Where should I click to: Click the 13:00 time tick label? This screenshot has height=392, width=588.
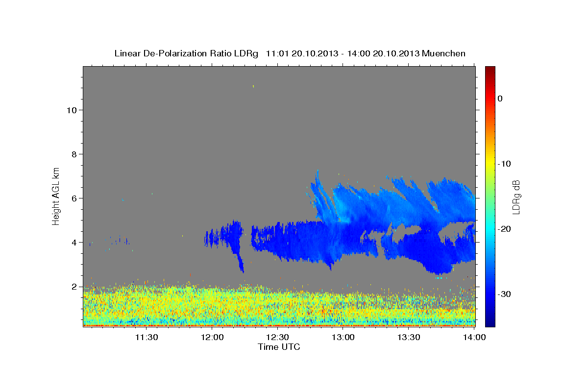pyautogui.click(x=343, y=337)
